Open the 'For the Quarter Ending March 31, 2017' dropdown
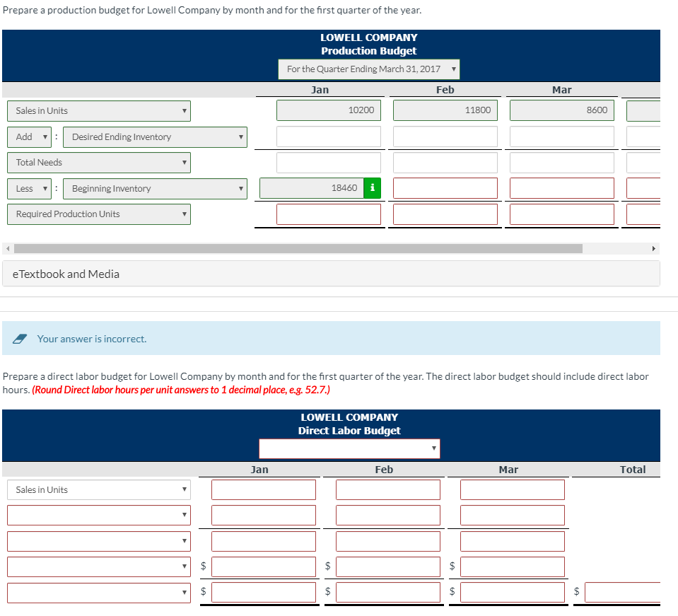 369,69
